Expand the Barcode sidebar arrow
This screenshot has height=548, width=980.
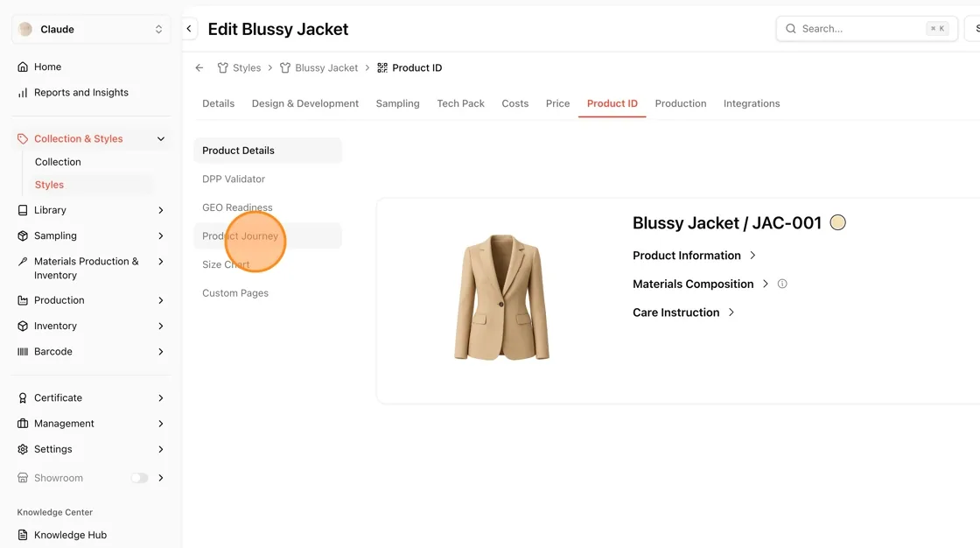click(161, 352)
